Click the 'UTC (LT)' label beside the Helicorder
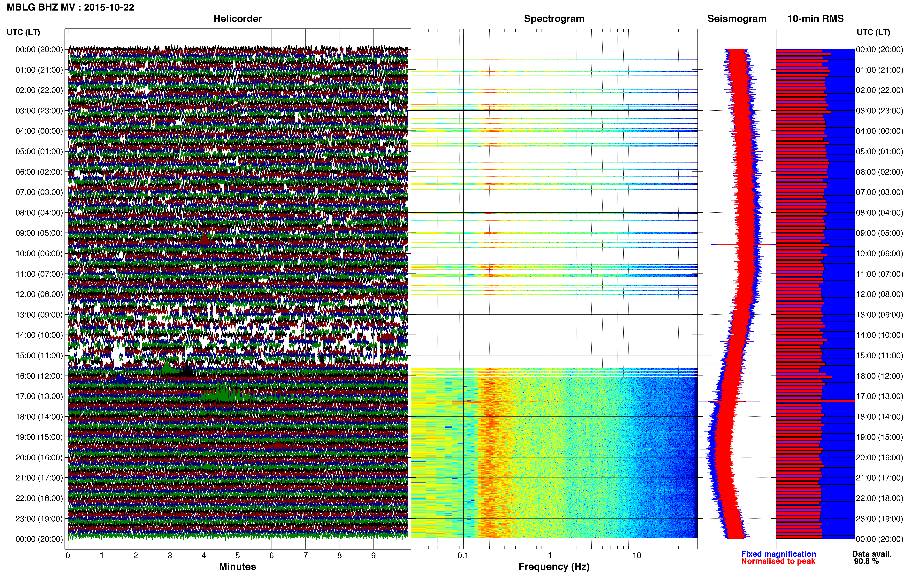The height and width of the screenshot is (578, 924). [23, 32]
